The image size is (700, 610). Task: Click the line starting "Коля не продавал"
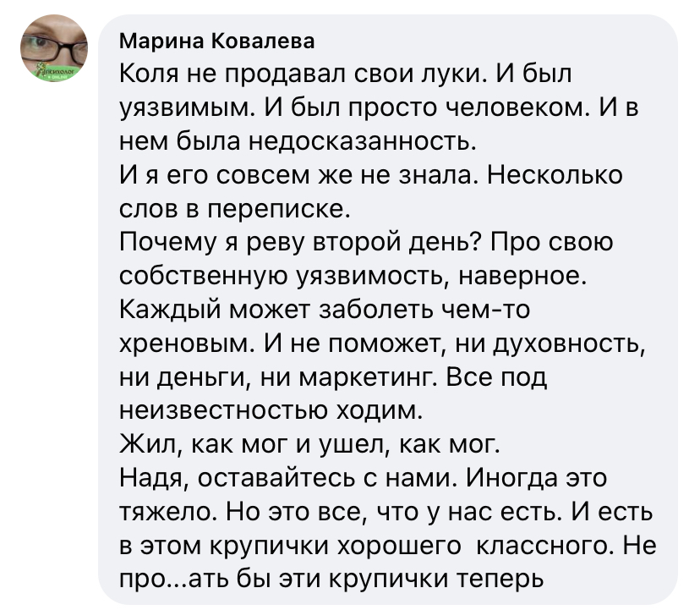[x=347, y=74]
